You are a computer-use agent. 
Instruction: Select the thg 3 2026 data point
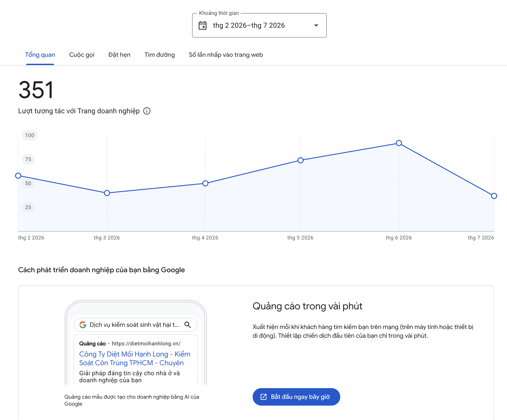(x=107, y=193)
